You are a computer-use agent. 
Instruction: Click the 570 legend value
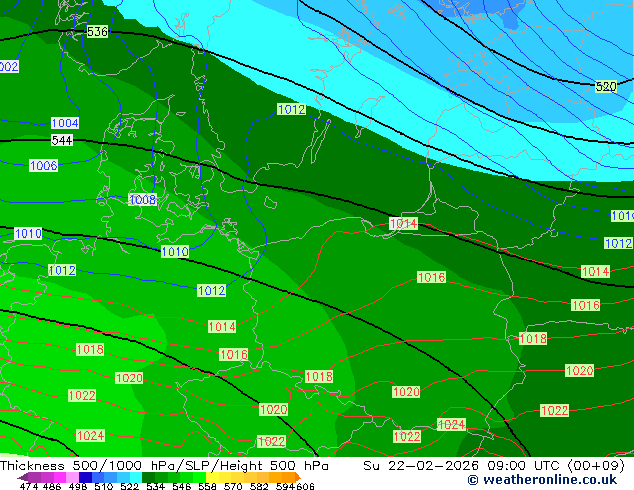coord(233,486)
